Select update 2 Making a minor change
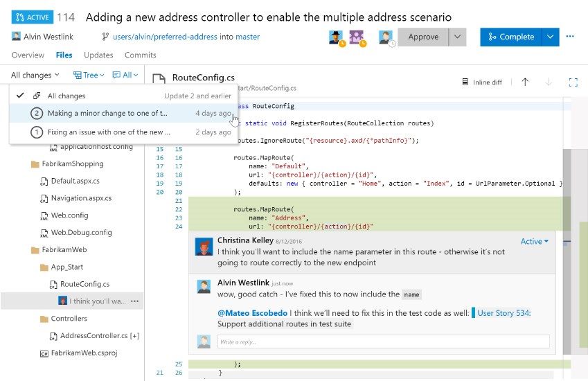This screenshot has width=588, height=381. (x=123, y=113)
